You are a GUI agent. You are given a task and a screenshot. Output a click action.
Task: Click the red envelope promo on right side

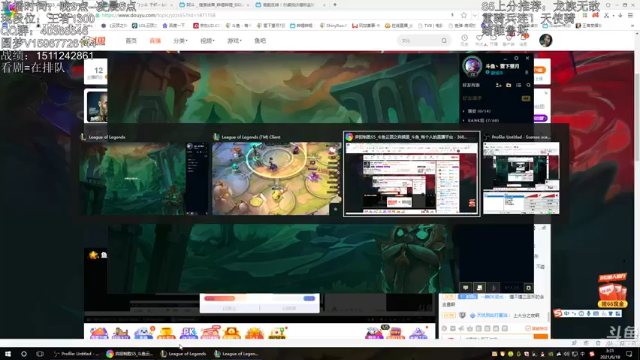[x=612, y=291]
